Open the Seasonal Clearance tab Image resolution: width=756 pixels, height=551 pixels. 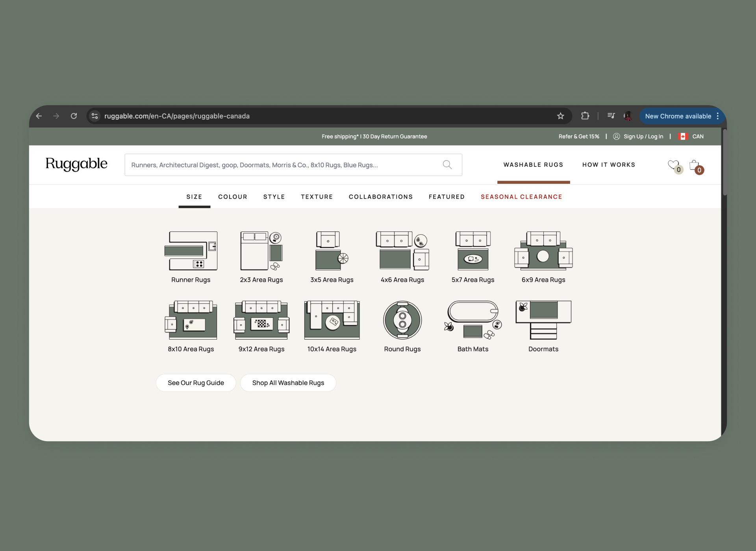[521, 197]
